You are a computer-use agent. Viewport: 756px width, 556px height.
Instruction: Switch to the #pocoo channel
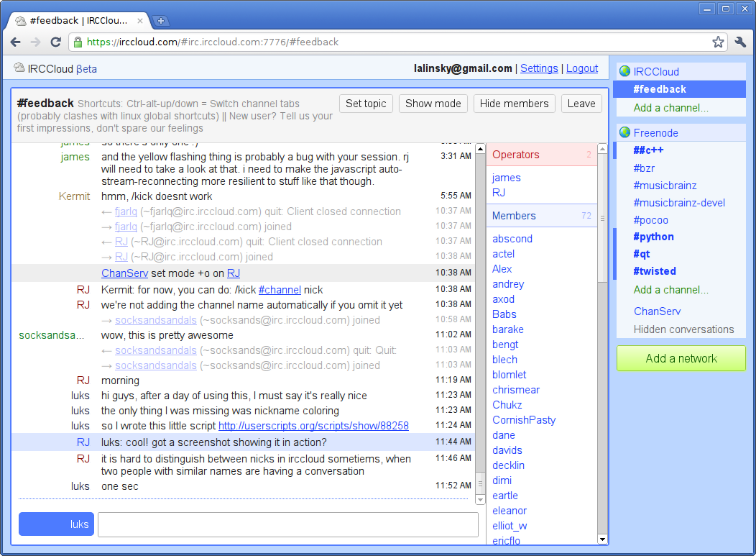651,220
